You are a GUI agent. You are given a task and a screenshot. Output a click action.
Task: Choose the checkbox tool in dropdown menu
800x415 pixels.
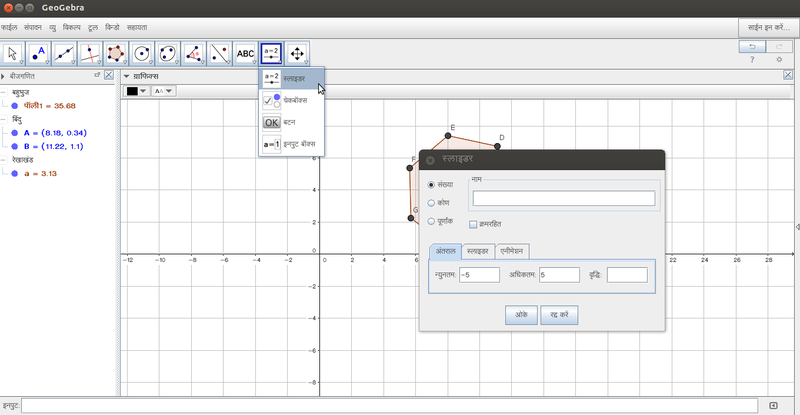[x=291, y=101]
